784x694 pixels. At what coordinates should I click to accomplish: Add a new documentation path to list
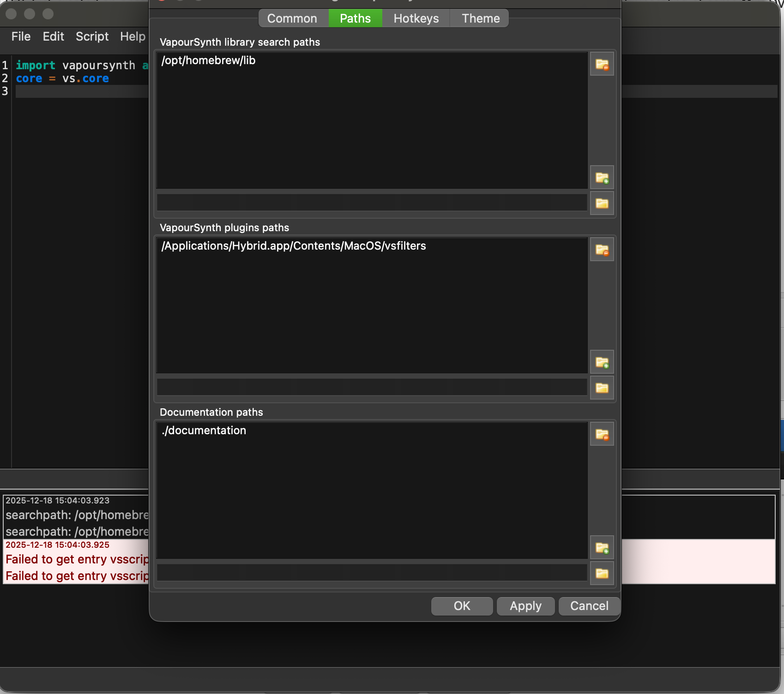[602, 547]
